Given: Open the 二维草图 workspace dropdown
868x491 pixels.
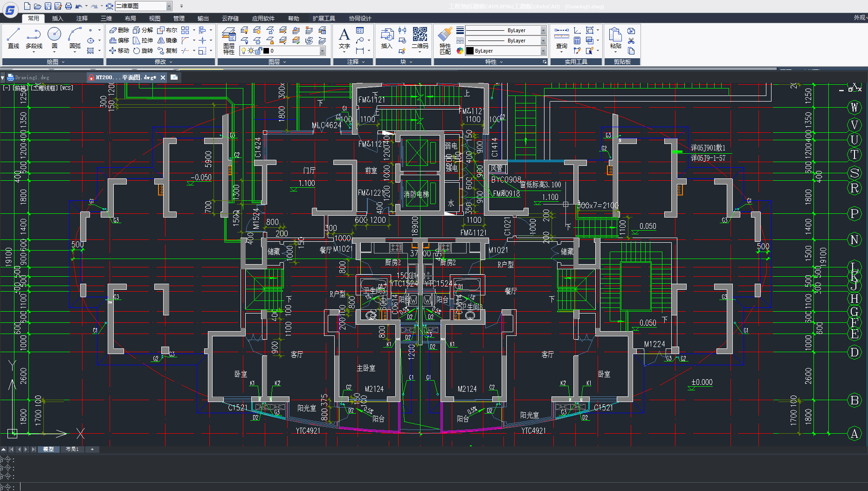Looking at the screenshot, I should click(169, 6).
